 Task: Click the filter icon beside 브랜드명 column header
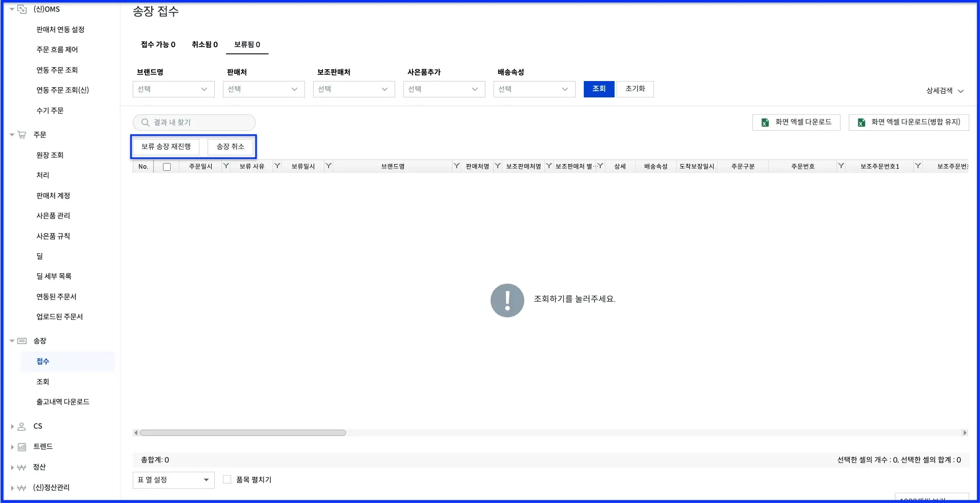click(457, 166)
